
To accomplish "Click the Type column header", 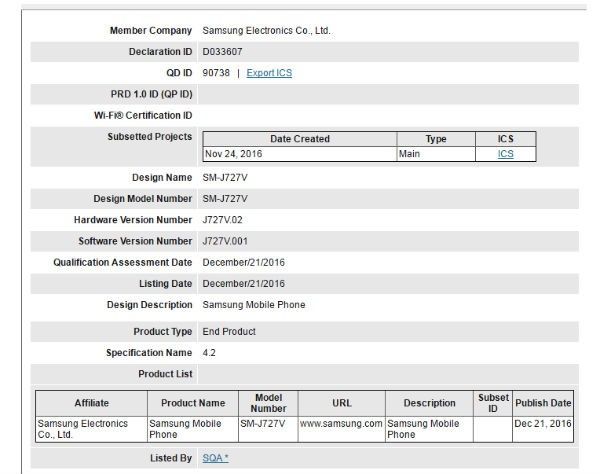I will point(436,139).
